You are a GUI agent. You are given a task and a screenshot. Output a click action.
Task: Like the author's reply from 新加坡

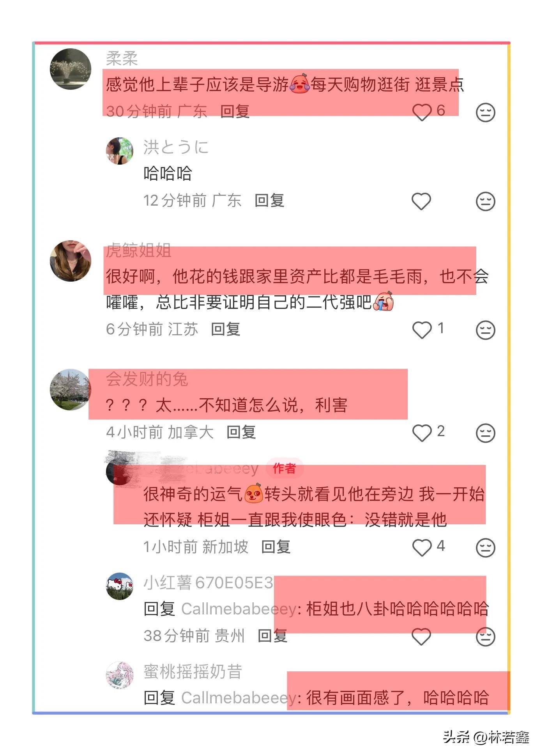click(422, 548)
